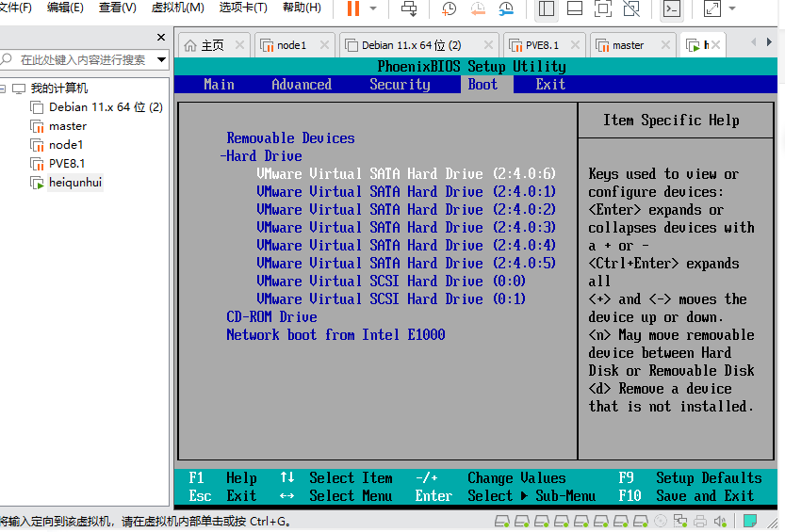Open the stretch options dropdown arrow

(x=732, y=8)
